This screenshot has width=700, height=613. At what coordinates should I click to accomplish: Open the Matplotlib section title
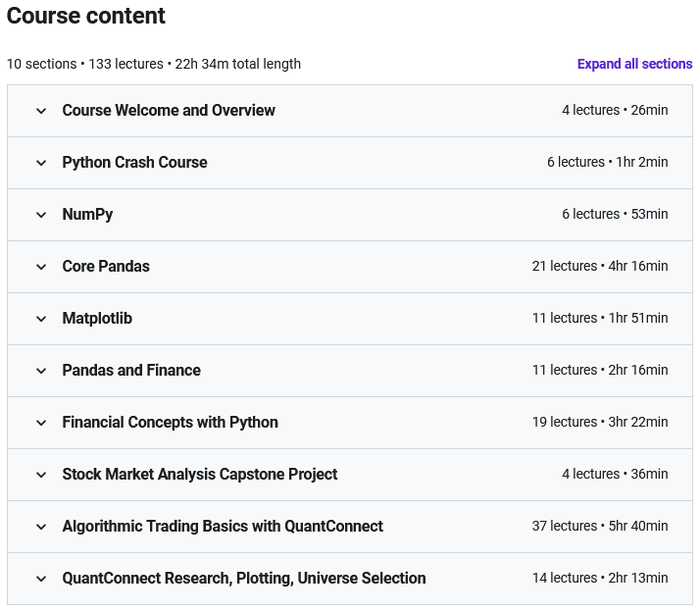pos(97,319)
